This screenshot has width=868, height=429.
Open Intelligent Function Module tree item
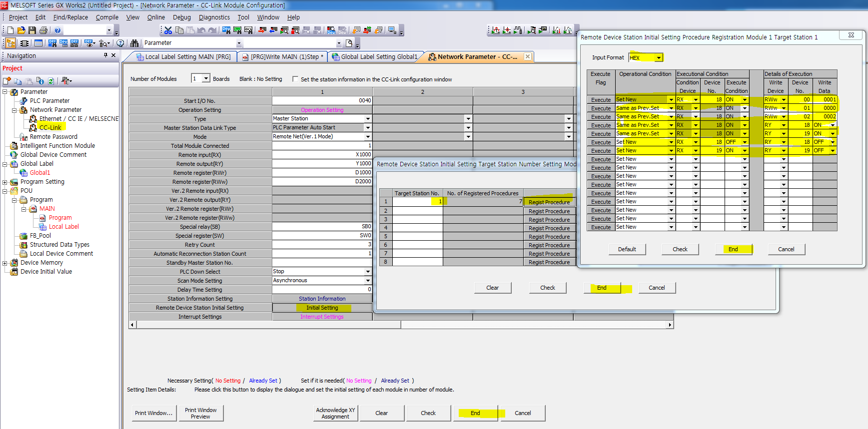point(57,146)
